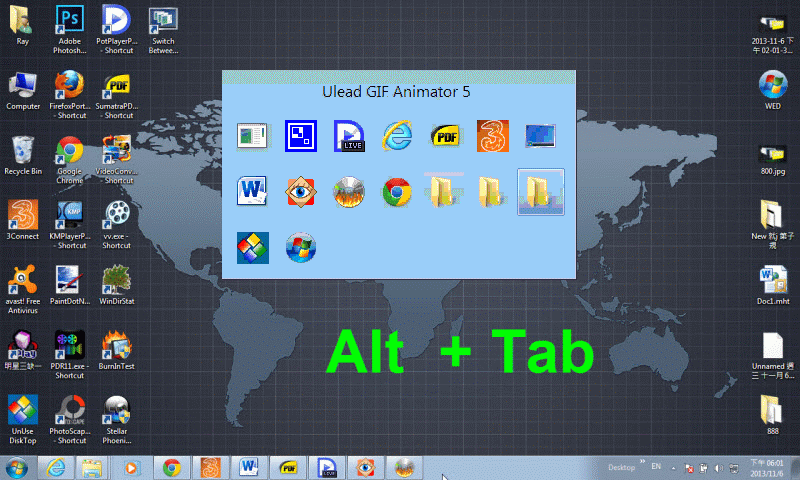Screen dimensions: 800x480
Task: Select the colorful diamond icon in Alt+Tab switcher
Action: (x=253, y=248)
